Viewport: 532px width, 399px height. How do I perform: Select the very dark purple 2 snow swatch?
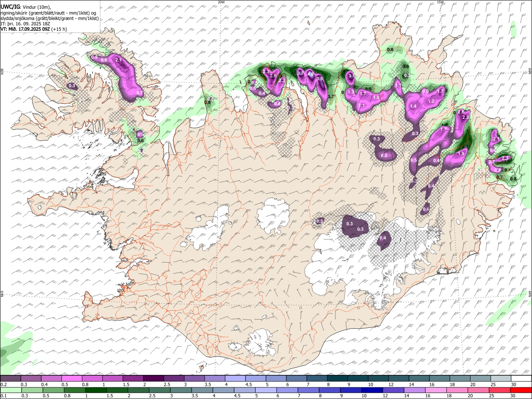[x=153, y=378]
